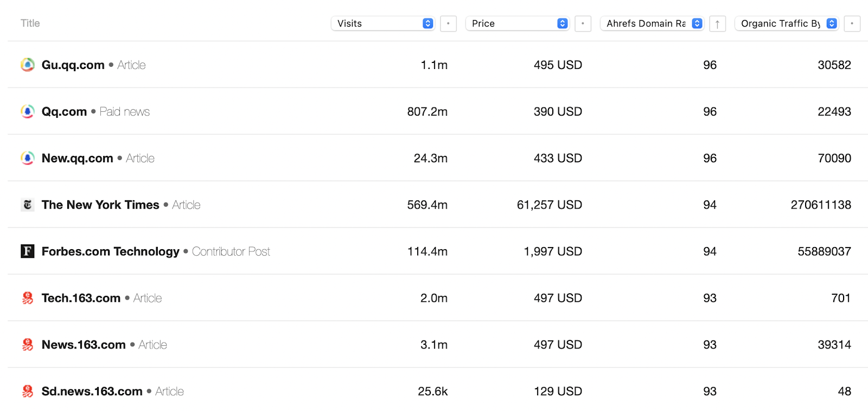Viewport: 868px width, 411px height.
Task: Toggle sort direction for Visits column
Action: pos(448,24)
